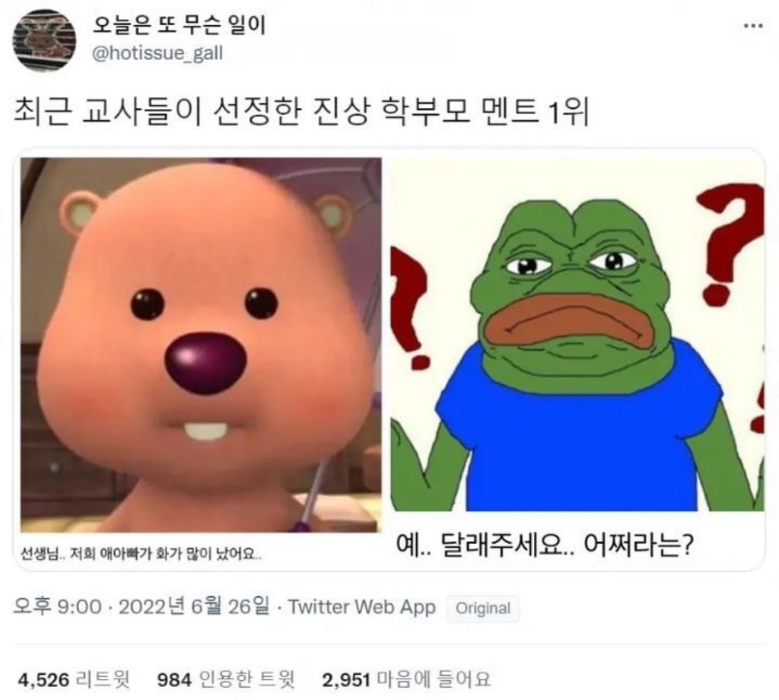This screenshot has width=779, height=700.
Task: Open the three-dot more options menu
Action: [752, 26]
